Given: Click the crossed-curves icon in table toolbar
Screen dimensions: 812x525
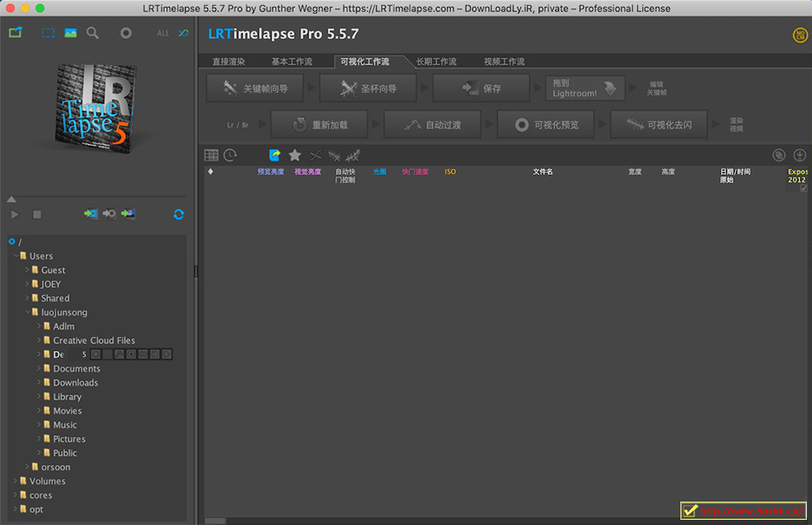Looking at the screenshot, I should pos(315,155).
